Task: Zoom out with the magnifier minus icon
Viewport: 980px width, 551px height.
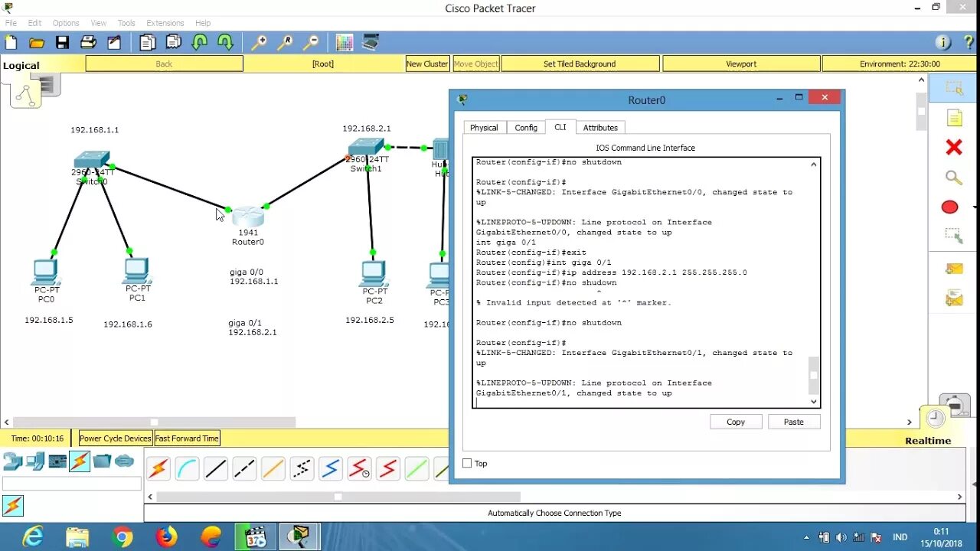Action: coord(311,42)
